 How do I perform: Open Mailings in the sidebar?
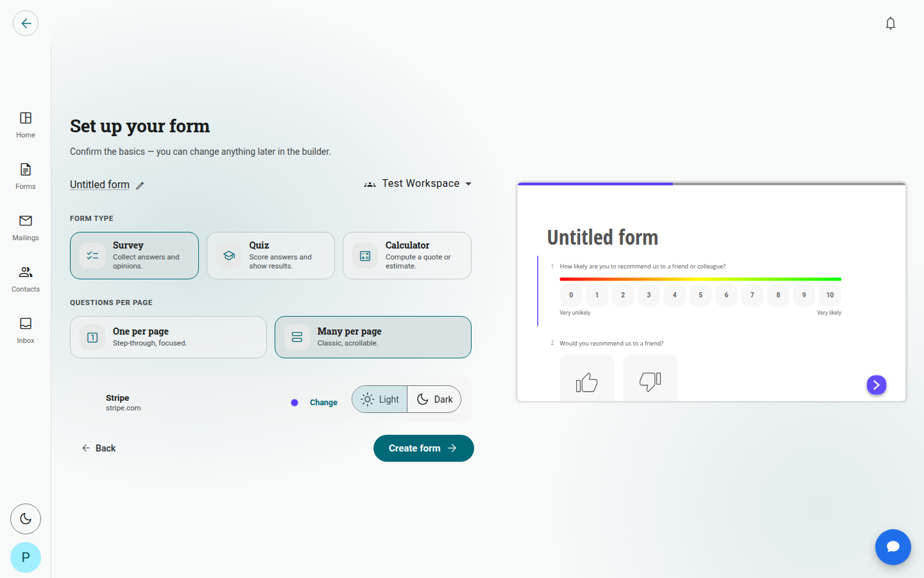26,228
